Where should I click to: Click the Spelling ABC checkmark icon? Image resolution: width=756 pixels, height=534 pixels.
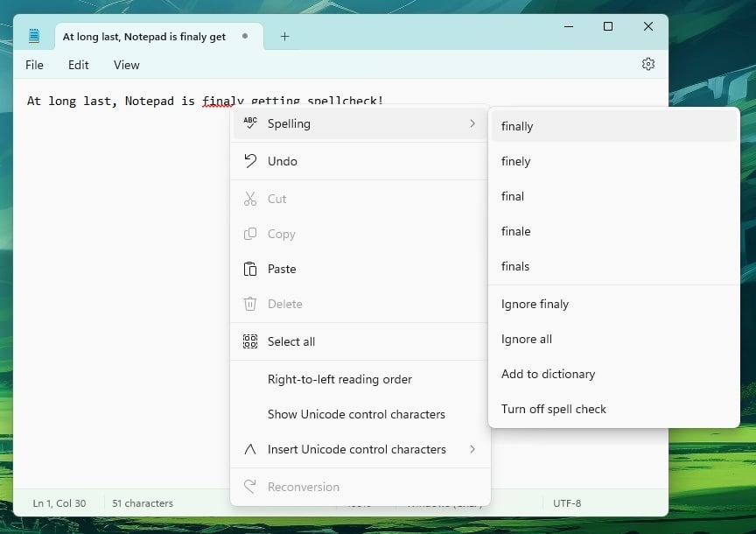click(x=250, y=123)
